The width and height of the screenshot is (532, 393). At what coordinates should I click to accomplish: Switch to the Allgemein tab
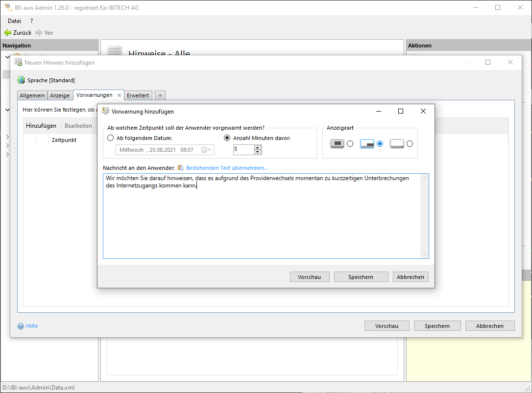pos(32,95)
